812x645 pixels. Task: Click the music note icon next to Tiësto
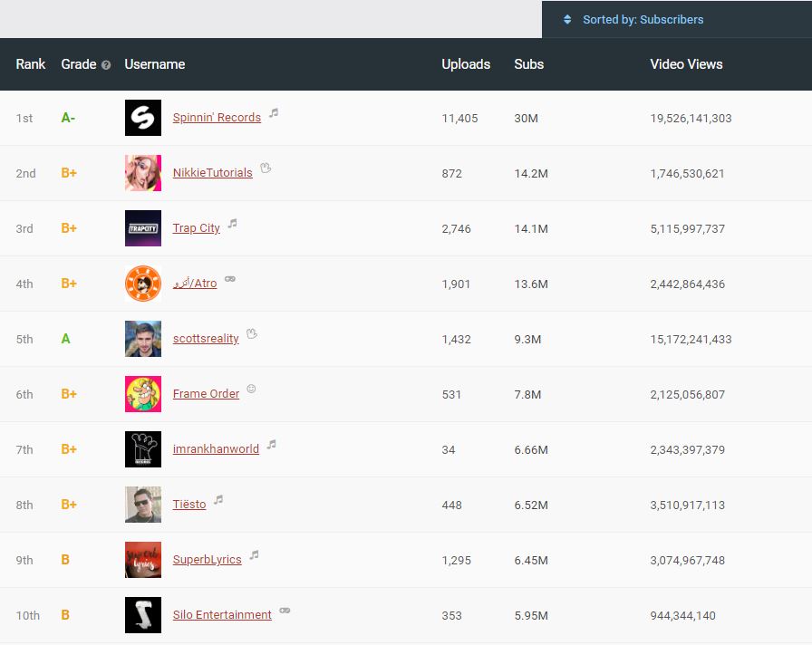point(218,499)
